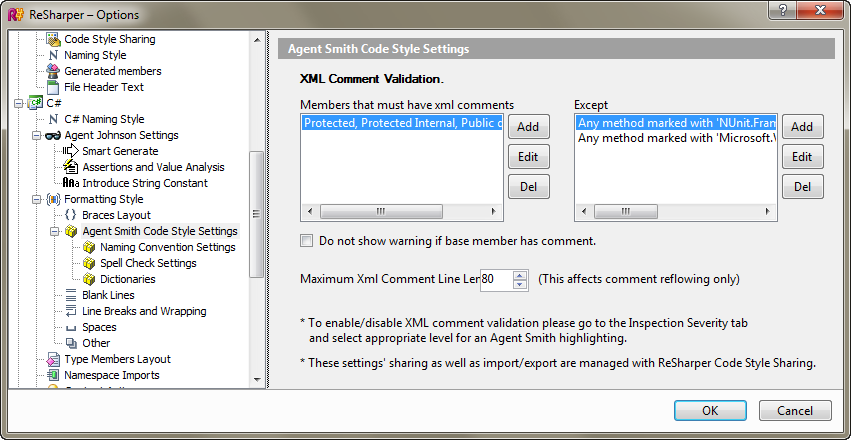The height and width of the screenshot is (440, 851).
Task: Click Add next to the Except list
Action: click(x=803, y=127)
